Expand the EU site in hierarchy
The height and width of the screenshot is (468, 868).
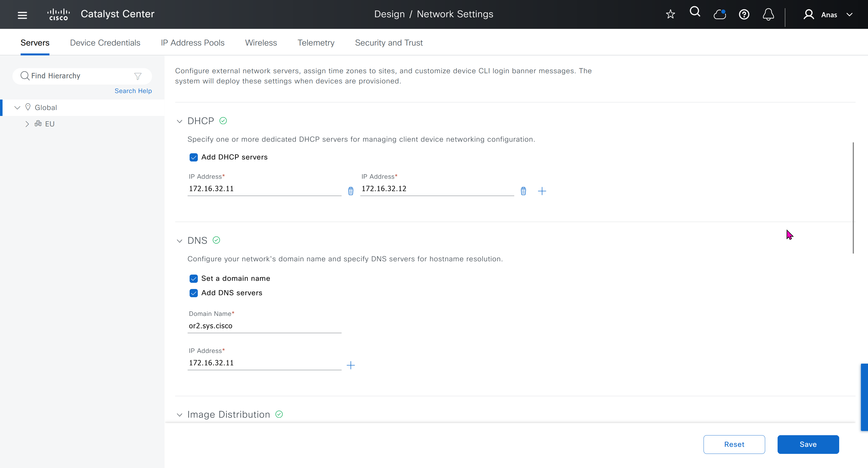point(27,124)
